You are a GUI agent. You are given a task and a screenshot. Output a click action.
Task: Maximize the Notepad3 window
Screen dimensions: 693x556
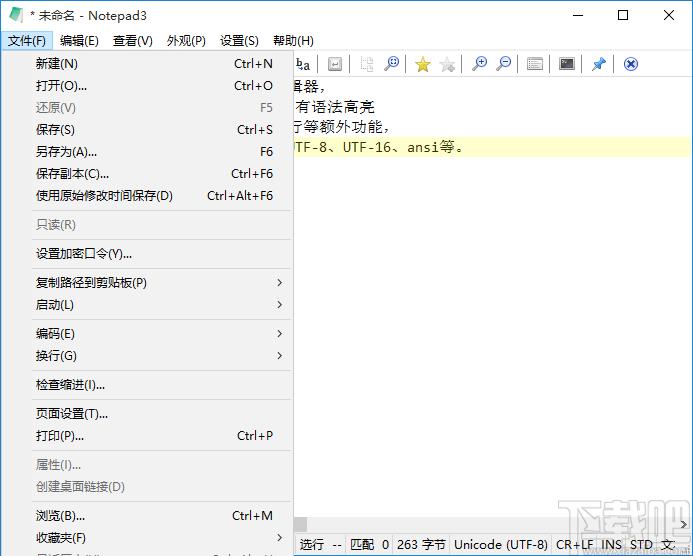pyautogui.click(x=623, y=15)
